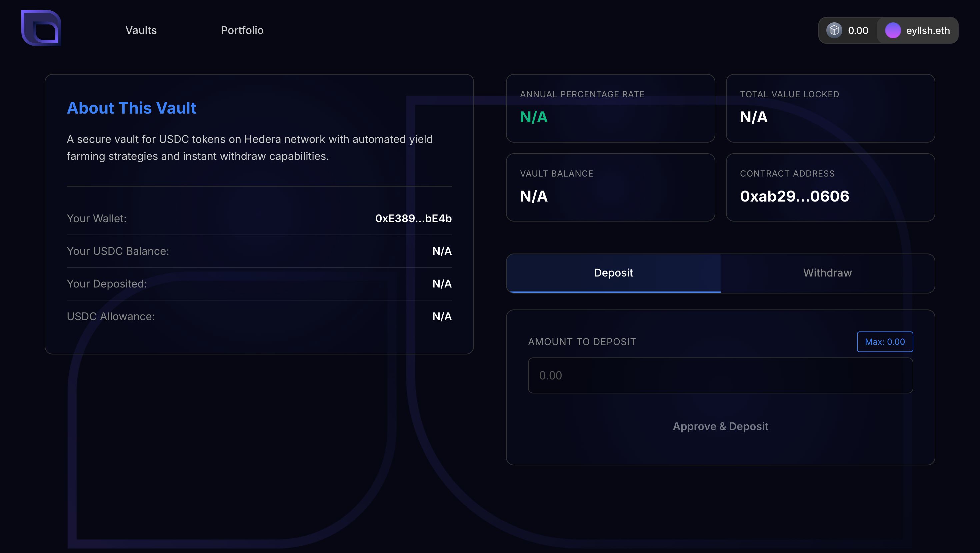Focus the amount to deposit input field

coord(720,375)
